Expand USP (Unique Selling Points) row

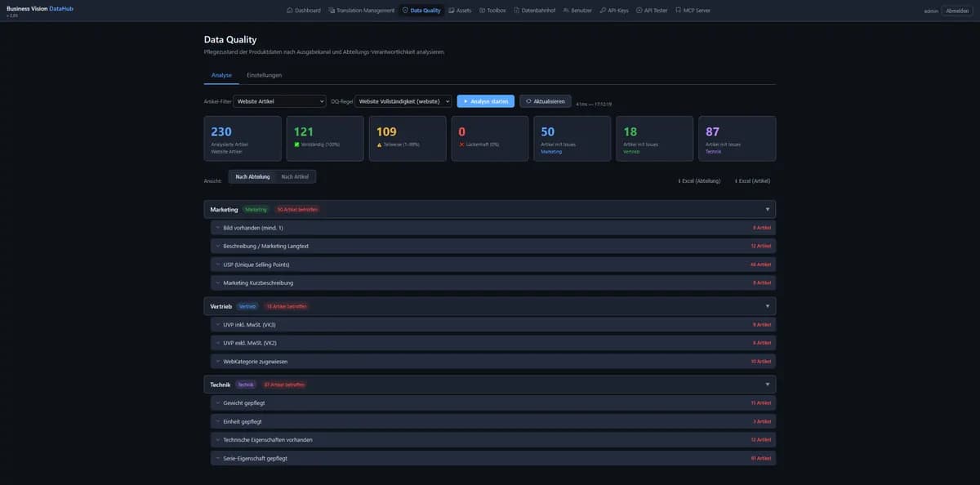click(493, 265)
